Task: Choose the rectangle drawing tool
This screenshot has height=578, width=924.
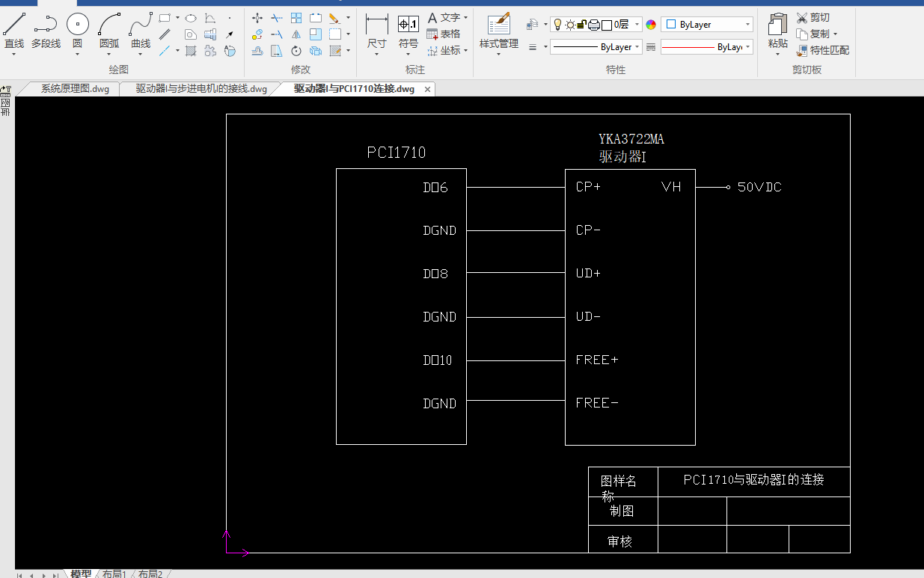Action: click(165, 17)
